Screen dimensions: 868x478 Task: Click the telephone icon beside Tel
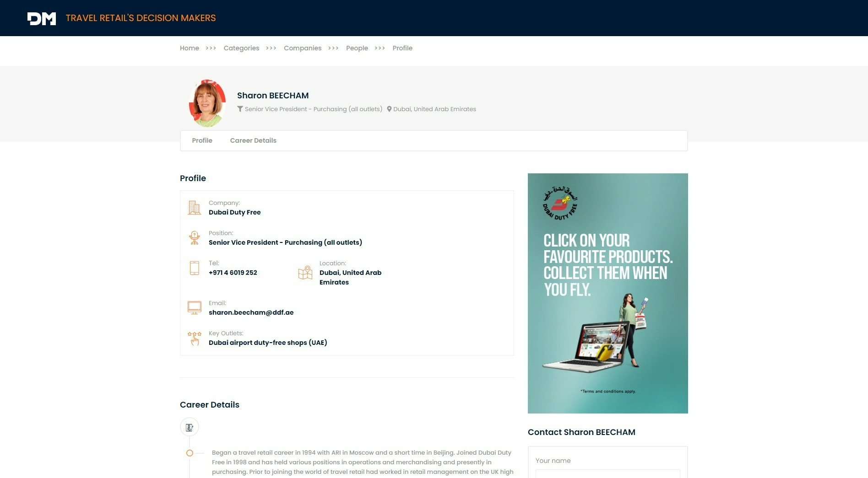coord(194,268)
